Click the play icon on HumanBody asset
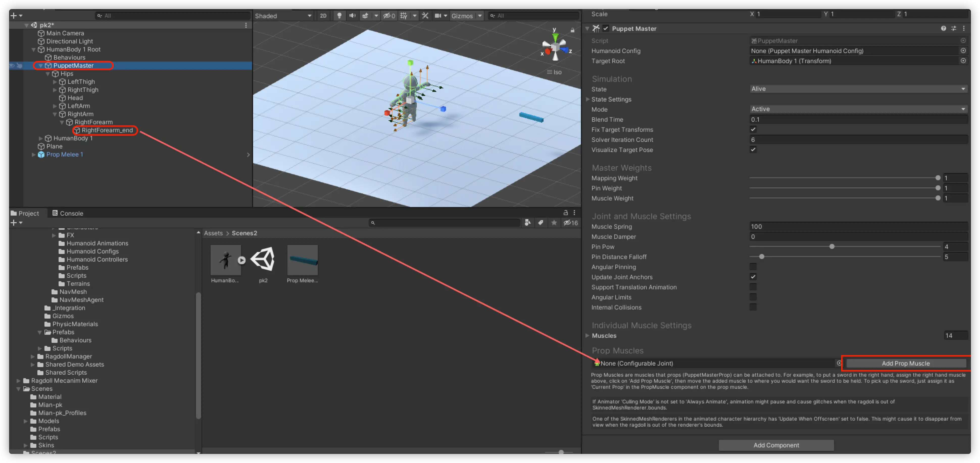 [241, 260]
